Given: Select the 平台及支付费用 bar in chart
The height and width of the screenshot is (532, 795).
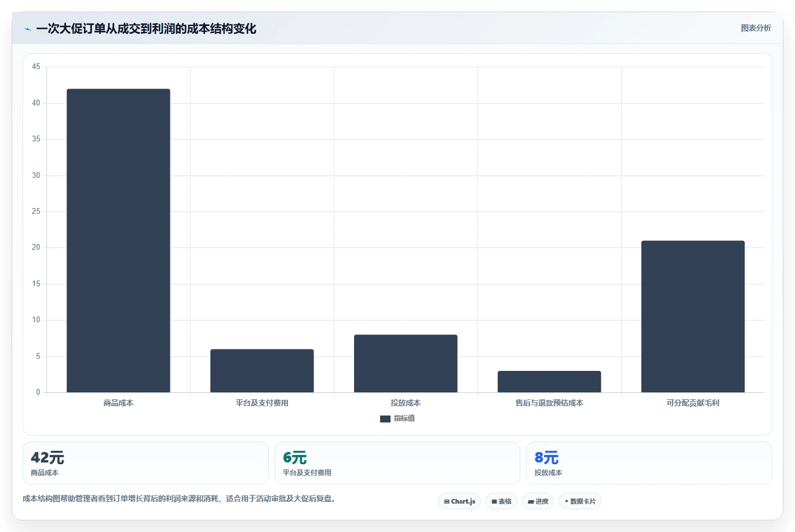Looking at the screenshot, I should tap(262, 371).
